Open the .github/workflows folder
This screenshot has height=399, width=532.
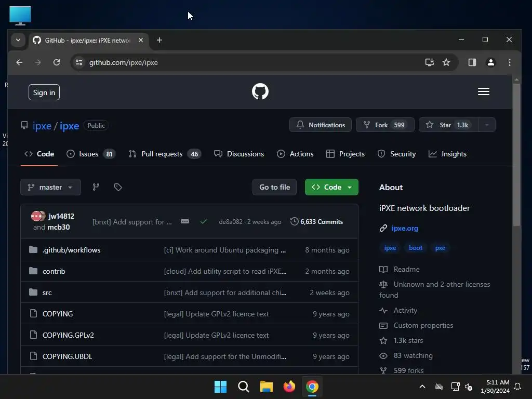(x=71, y=250)
